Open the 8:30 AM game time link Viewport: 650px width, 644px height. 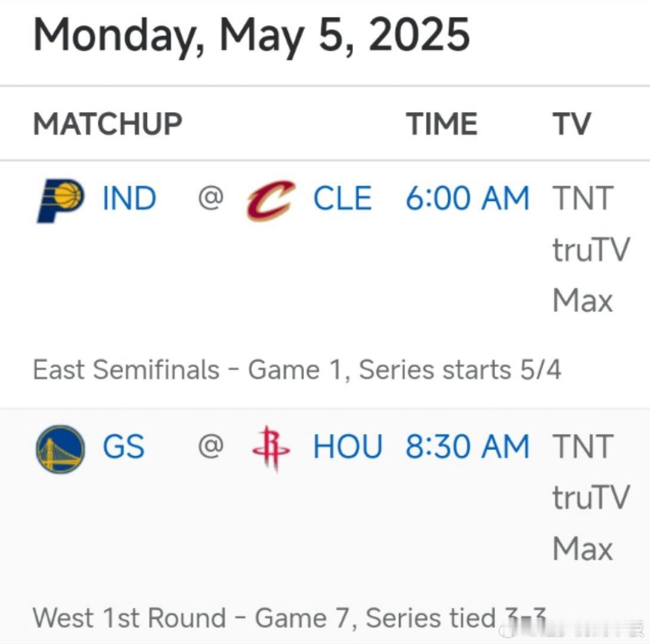(x=467, y=446)
